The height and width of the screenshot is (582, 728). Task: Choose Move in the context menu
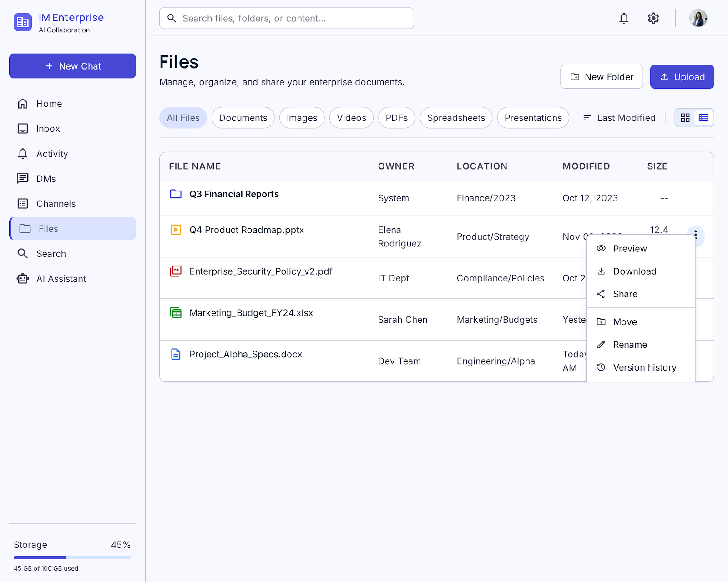pos(641,322)
